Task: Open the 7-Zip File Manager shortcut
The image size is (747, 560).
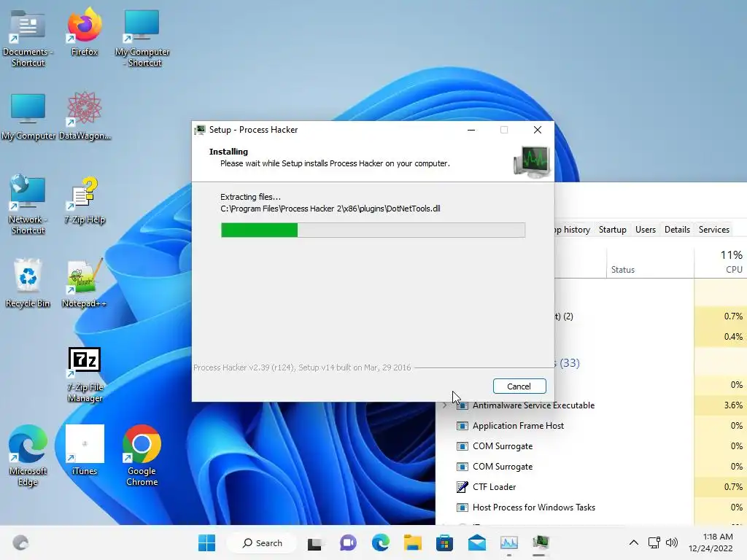Action: (x=85, y=376)
